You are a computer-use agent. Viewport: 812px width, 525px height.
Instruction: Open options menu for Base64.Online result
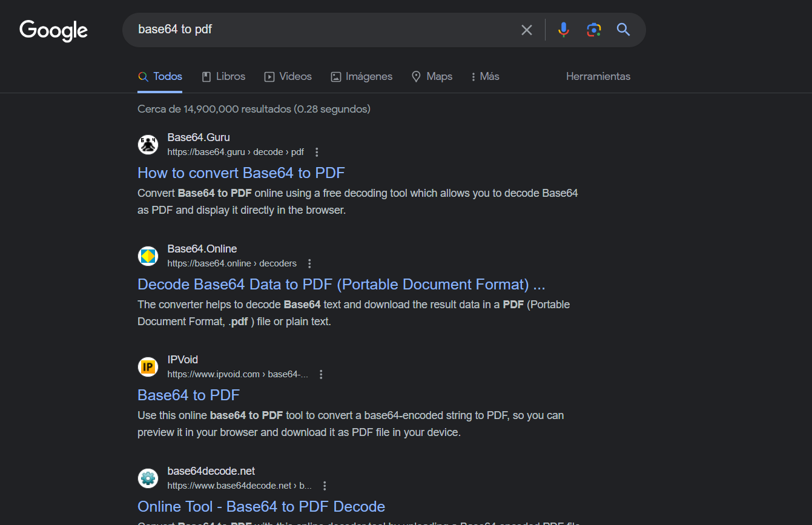[x=309, y=263]
